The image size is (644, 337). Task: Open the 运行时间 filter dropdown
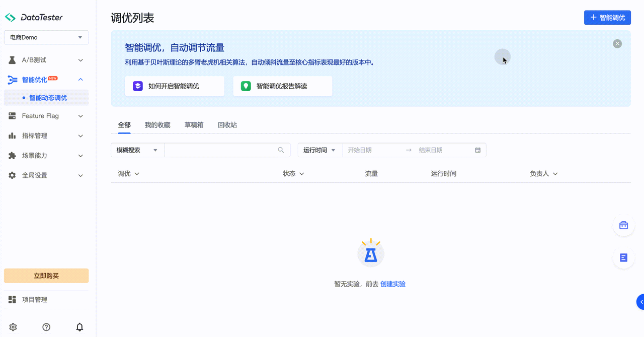click(319, 150)
